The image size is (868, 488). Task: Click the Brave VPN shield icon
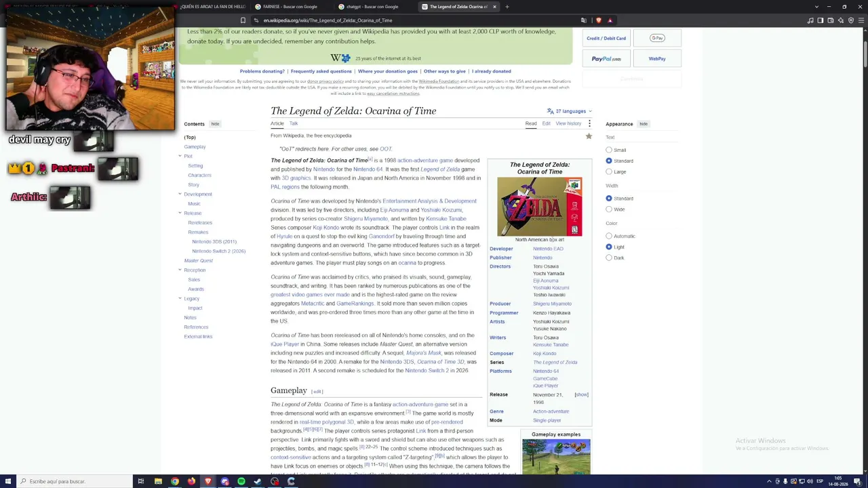[x=851, y=20]
